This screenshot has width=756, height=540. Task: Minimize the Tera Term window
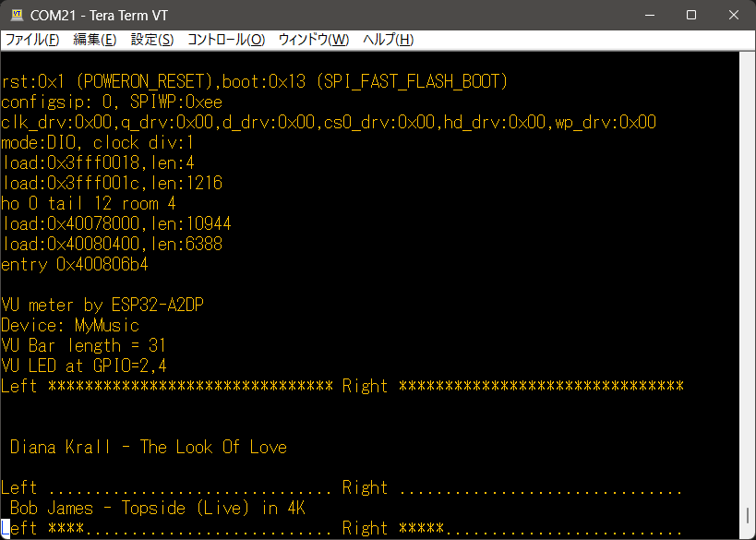647,15
